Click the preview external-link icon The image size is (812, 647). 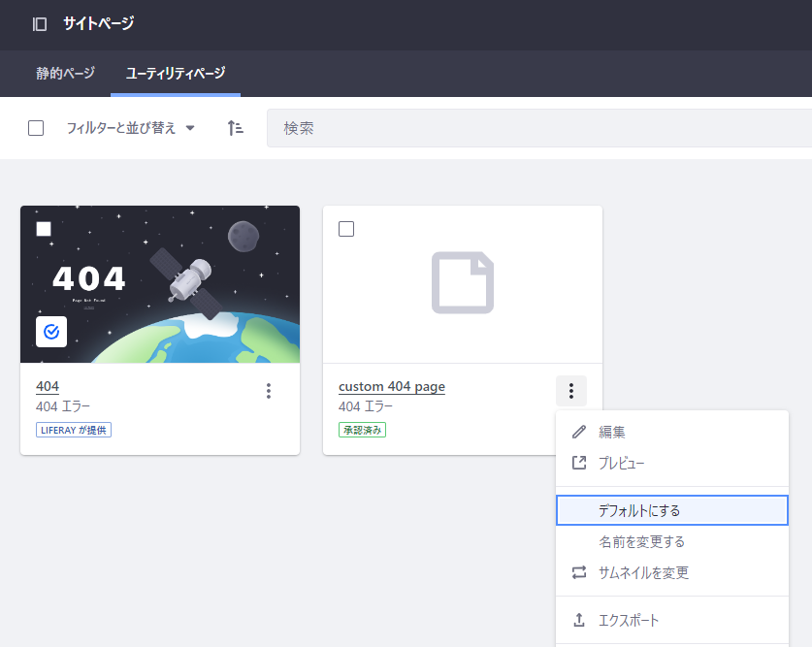pyautogui.click(x=579, y=464)
